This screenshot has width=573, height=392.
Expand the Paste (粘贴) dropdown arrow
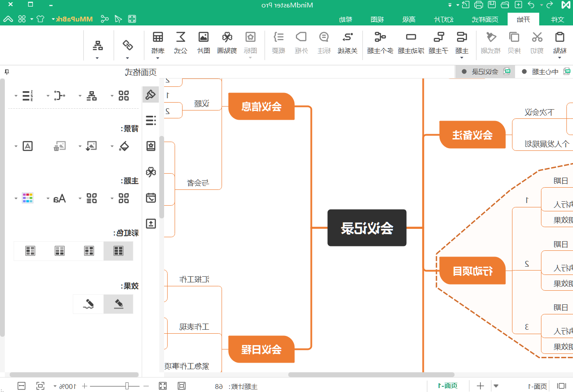click(x=559, y=57)
